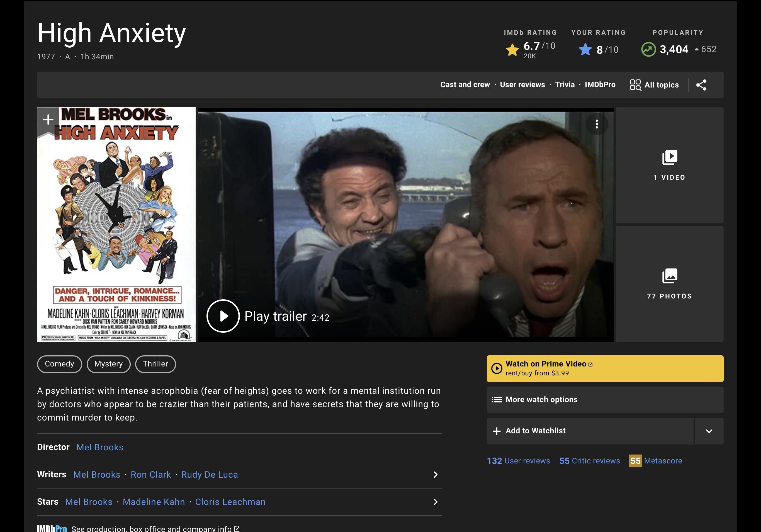Expand the Add to Watchlist dropdown arrow

709,431
